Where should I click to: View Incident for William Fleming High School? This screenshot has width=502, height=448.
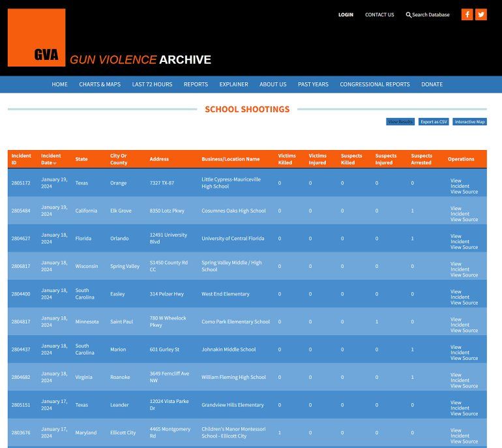click(460, 378)
